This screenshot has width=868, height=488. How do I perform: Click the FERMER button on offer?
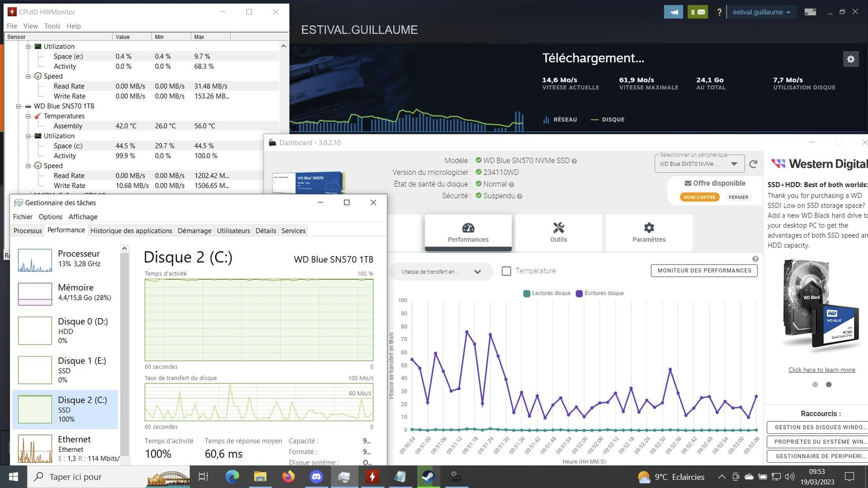click(x=739, y=197)
